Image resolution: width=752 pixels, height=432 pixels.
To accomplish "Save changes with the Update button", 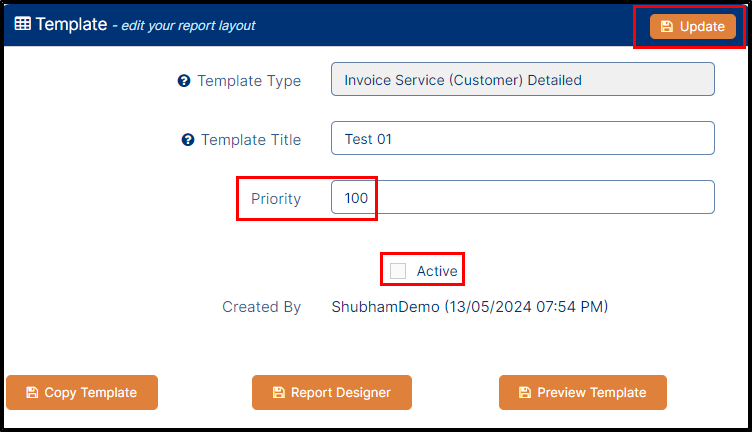I will [693, 26].
